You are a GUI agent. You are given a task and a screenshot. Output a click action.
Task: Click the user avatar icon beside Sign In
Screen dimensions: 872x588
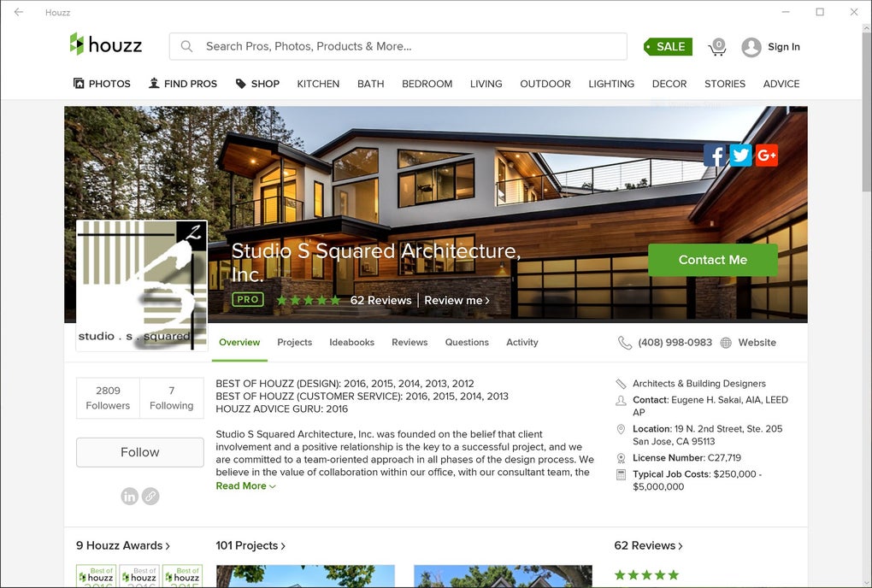click(x=751, y=47)
